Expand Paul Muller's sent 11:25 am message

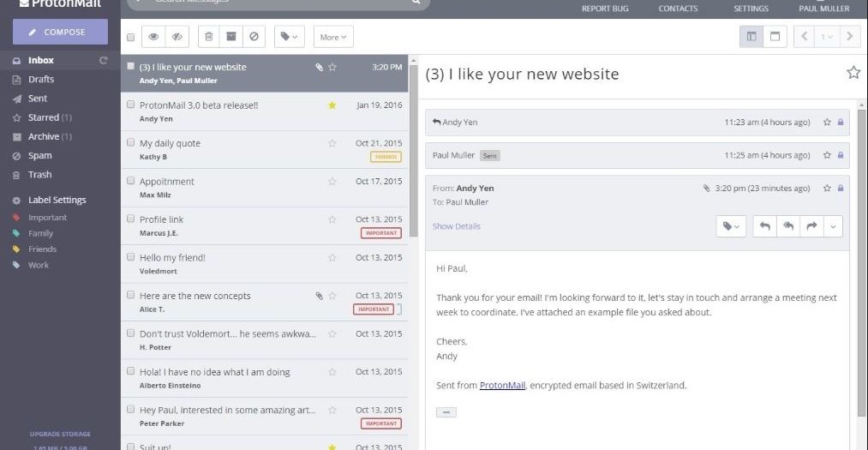[x=638, y=155]
